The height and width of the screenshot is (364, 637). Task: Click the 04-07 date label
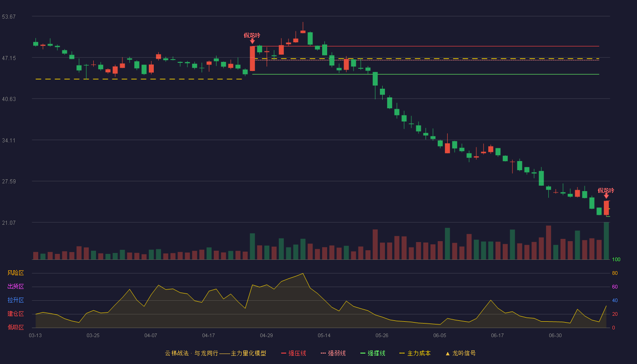pyautogui.click(x=151, y=335)
